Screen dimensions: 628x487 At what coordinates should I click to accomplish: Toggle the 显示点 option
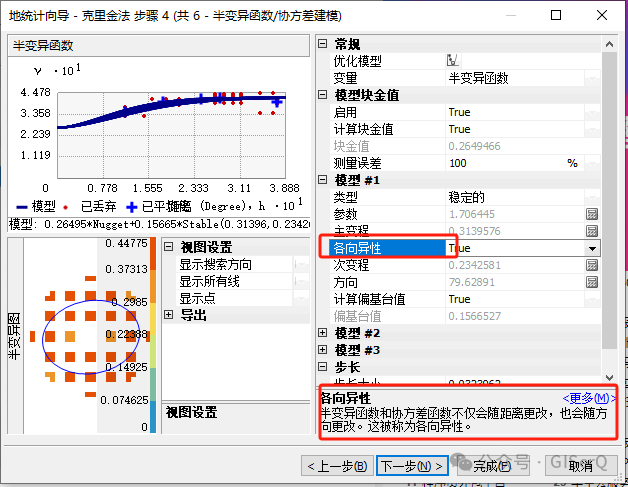[302, 298]
